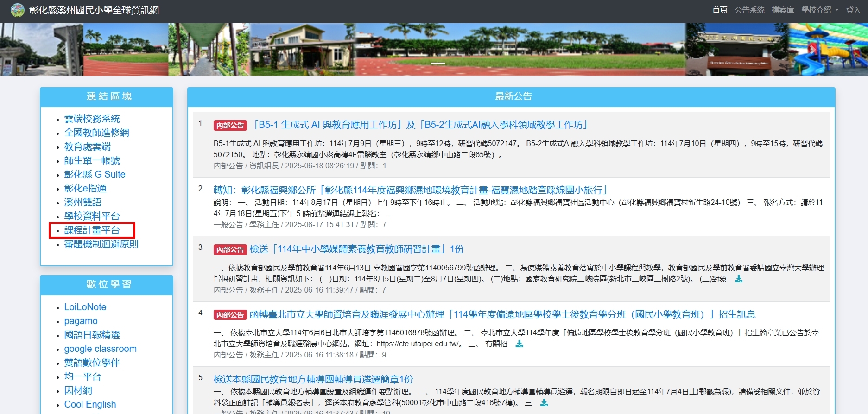The width and height of the screenshot is (868, 414).
Task: Go to 首頁 in the navigation bar
Action: pyautogui.click(x=719, y=10)
